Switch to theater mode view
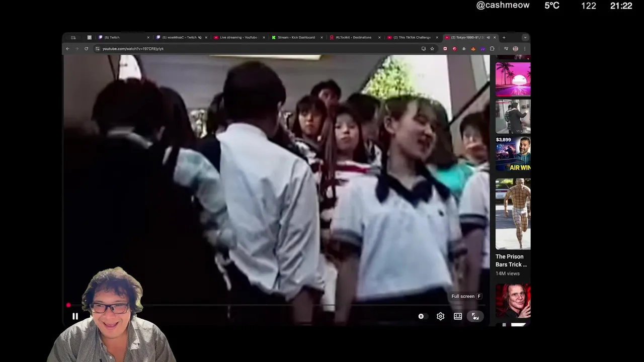The image size is (644, 362). click(x=458, y=316)
